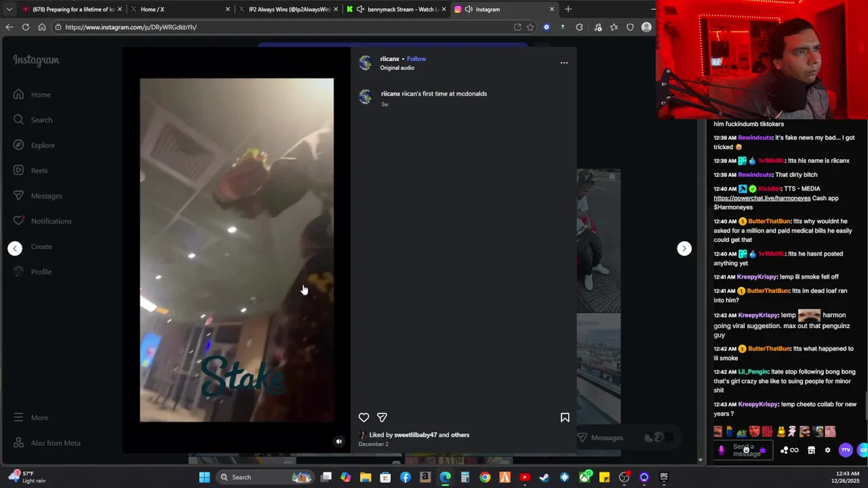Click the McDonald's video to pause

coord(237,250)
